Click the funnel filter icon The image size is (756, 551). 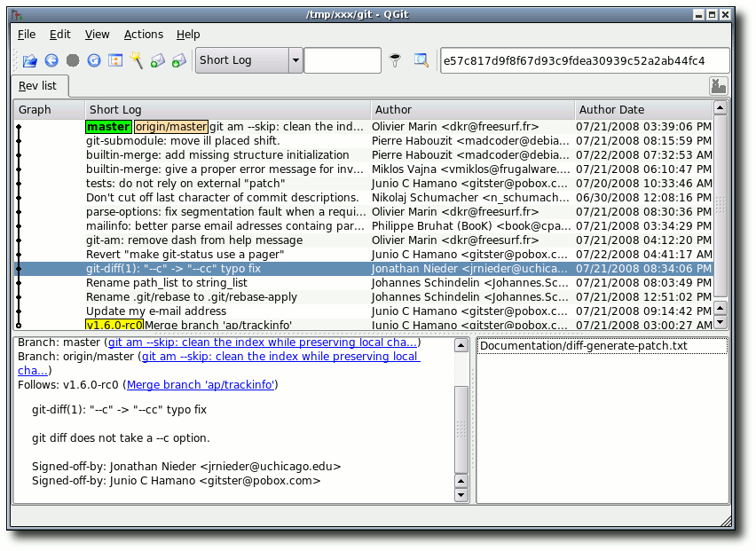[396, 60]
